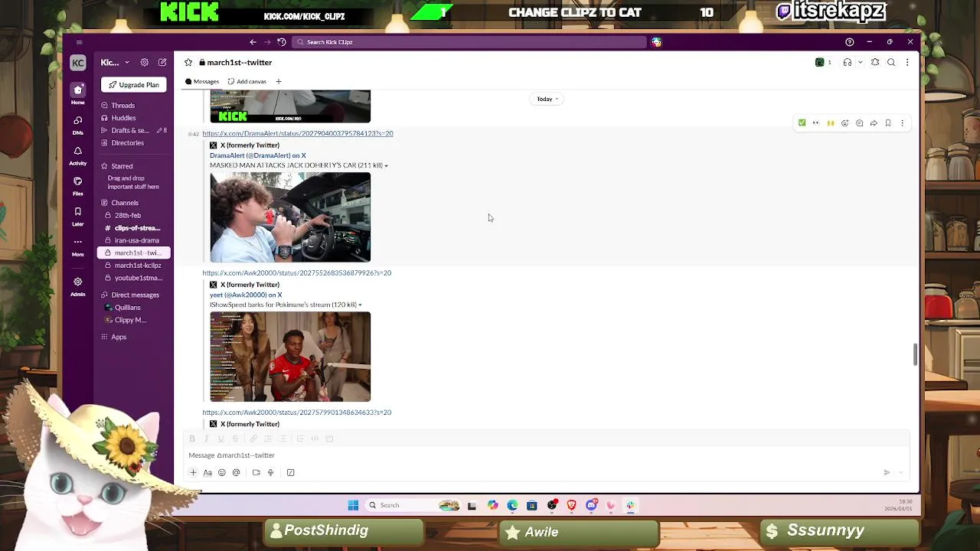Open the Home view in Slack sidebar
980x551 pixels.
[x=77, y=93]
